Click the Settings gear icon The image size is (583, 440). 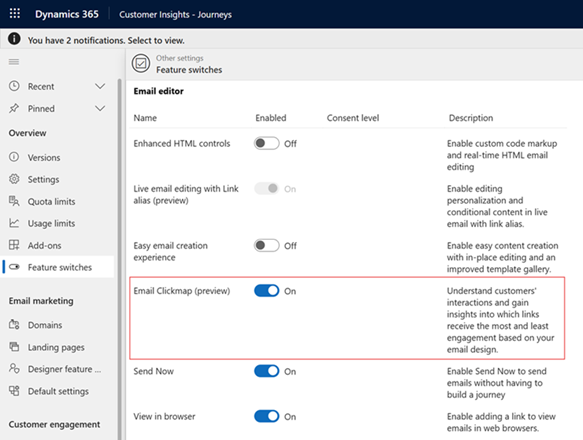click(x=14, y=179)
